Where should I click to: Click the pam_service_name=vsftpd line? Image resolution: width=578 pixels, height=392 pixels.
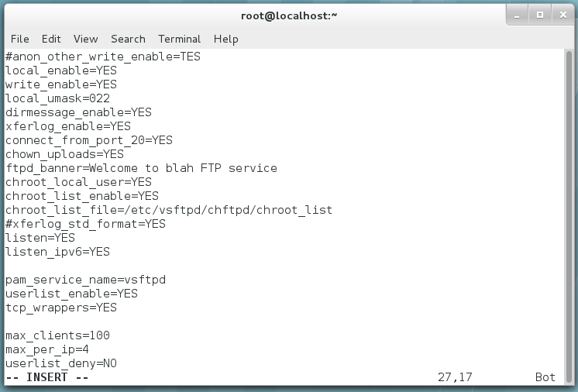click(x=85, y=280)
